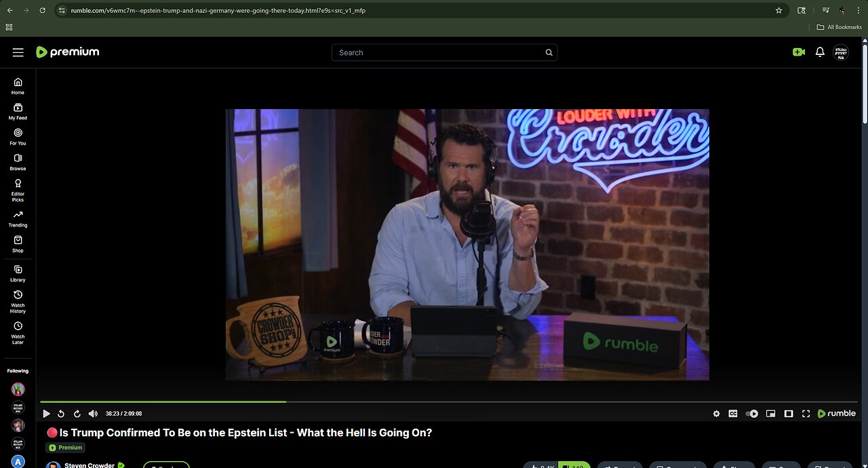868x468 pixels.
Task: Open Library in sidebar
Action: tap(18, 273)
